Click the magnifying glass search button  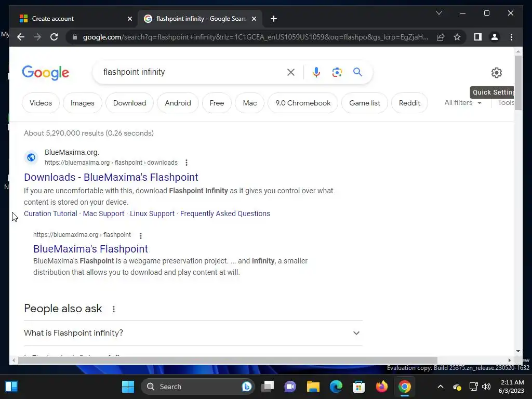[x=357, y=72]
